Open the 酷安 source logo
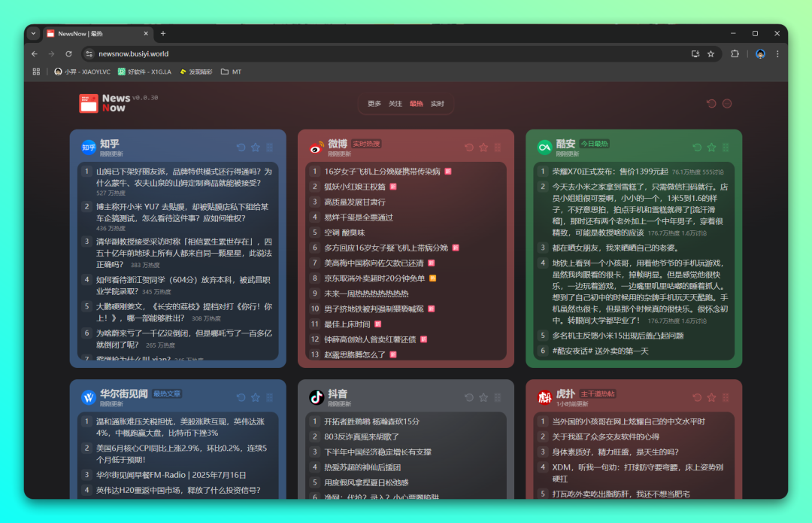 pos(544,147)
